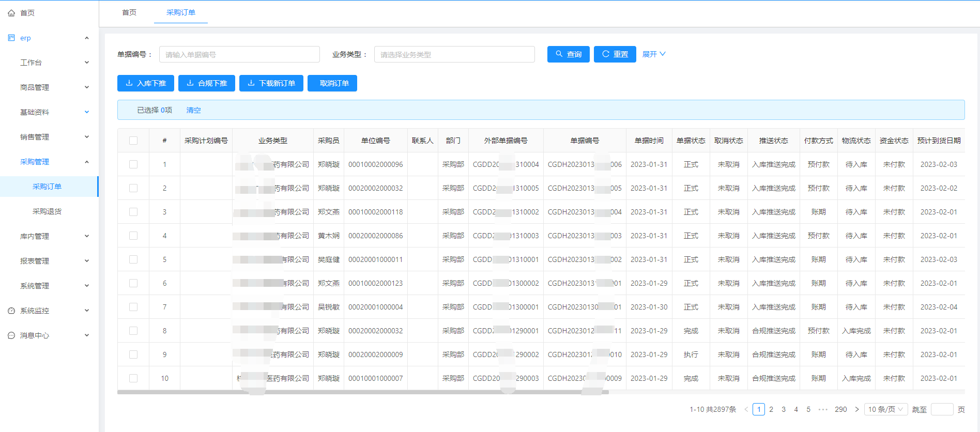Expand the 库内管理 submenu
This screenshot has width=980, height=432.
[87, 236]
